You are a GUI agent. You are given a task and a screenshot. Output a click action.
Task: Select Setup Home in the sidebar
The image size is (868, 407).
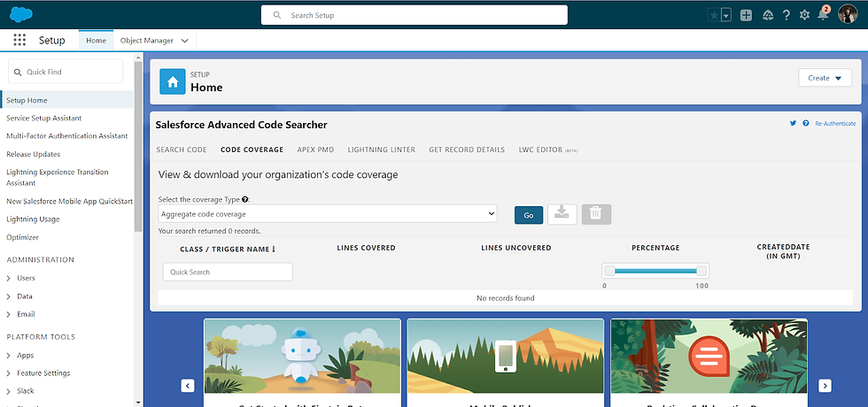[67, 100]
